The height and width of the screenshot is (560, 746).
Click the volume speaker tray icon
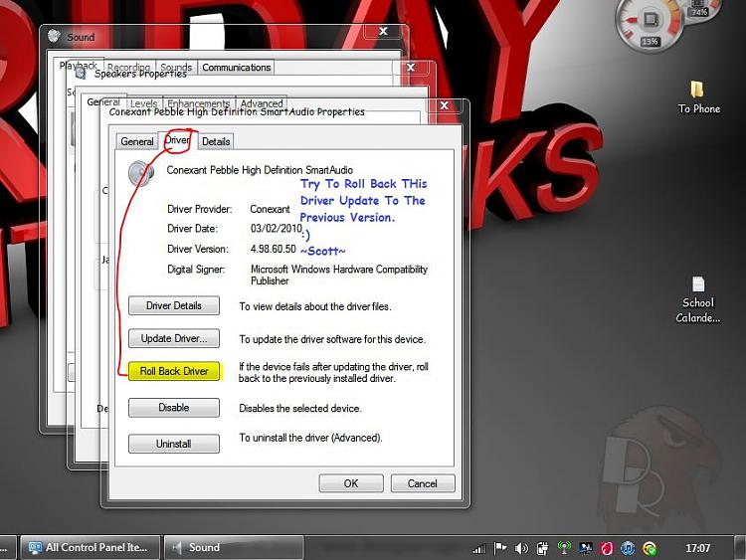[521, 549]
